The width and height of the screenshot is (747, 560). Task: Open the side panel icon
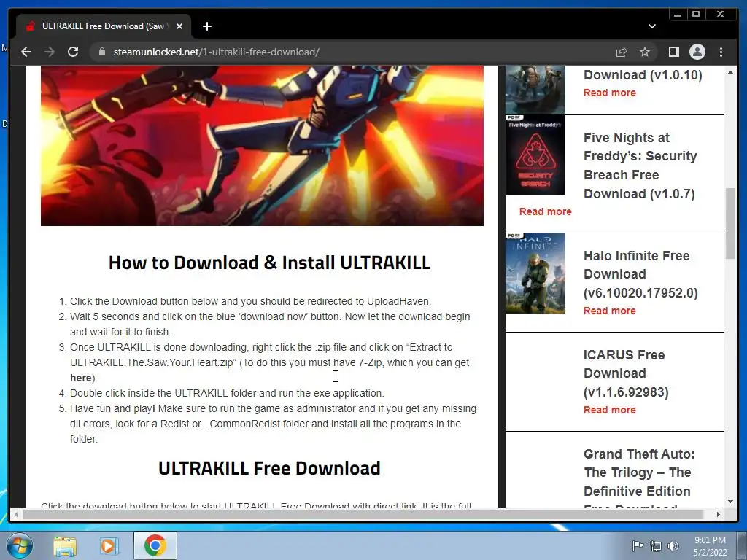(673, 52)
